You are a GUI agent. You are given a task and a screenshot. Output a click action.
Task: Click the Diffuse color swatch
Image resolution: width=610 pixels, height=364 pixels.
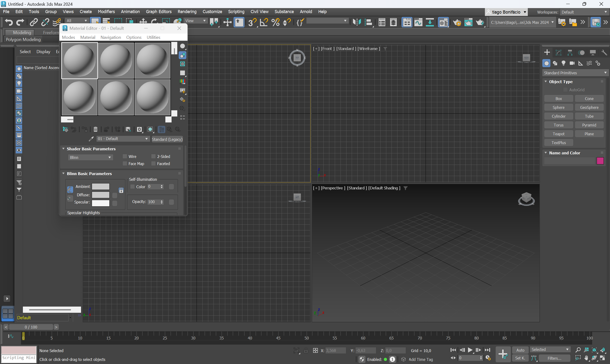pos(101,195)
